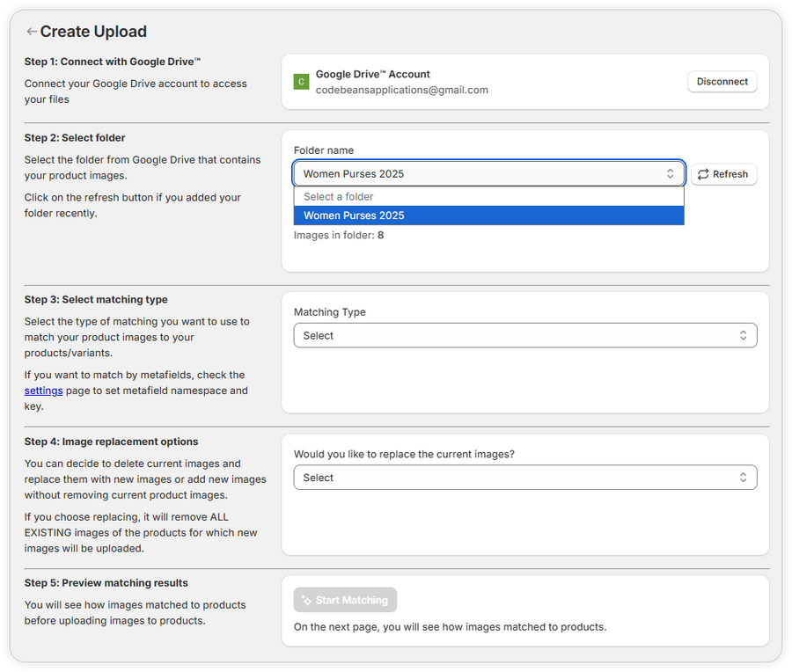792x672 pixels.
Task: Click the 'Step 1: Connect with Google Drive' heading
Action: tap(112, 62)
